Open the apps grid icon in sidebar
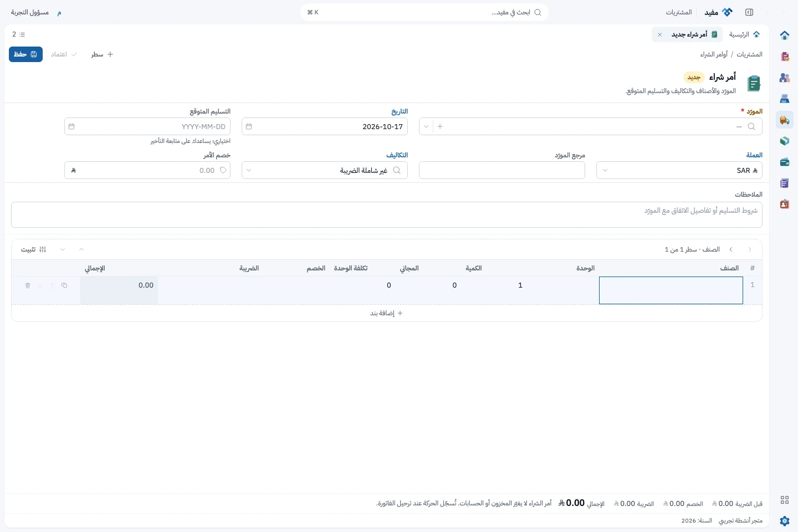This screenshot has width=798, height=532. pyautogui.click(x=785, y=500)
